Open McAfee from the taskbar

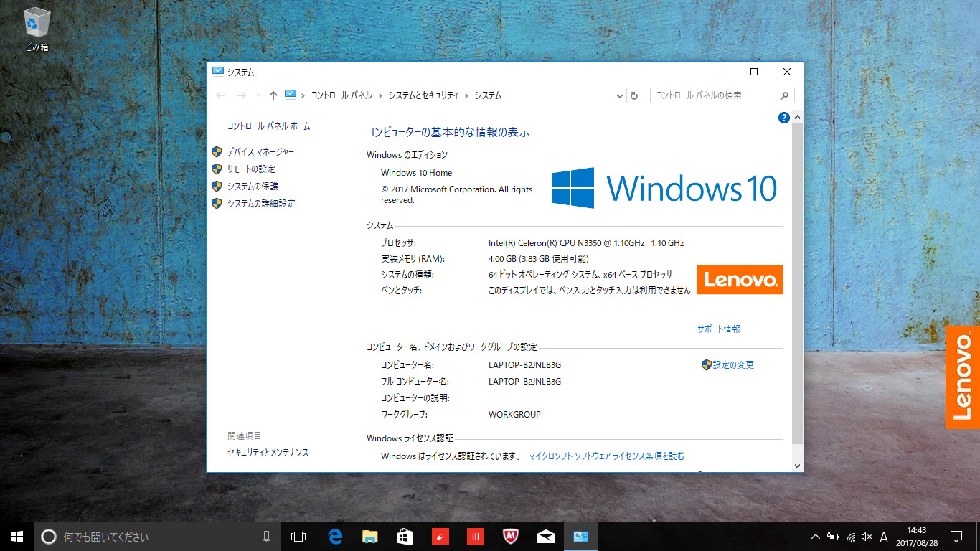(509, 537)
